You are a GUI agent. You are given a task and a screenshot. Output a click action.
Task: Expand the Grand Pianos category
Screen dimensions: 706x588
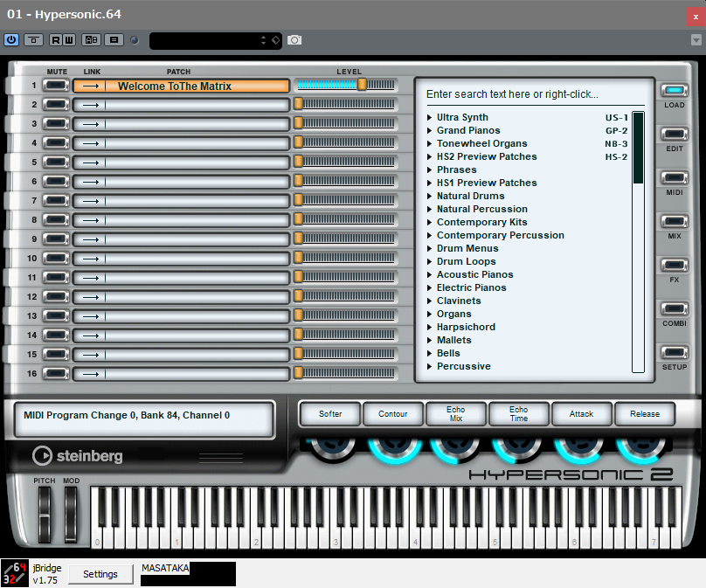[x=430, y=130]
